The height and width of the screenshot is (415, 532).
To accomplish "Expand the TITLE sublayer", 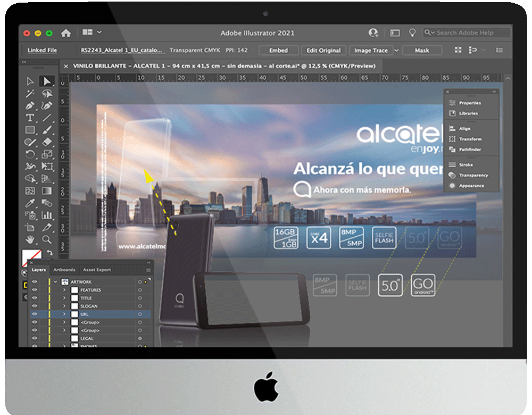I will (64, 298).
